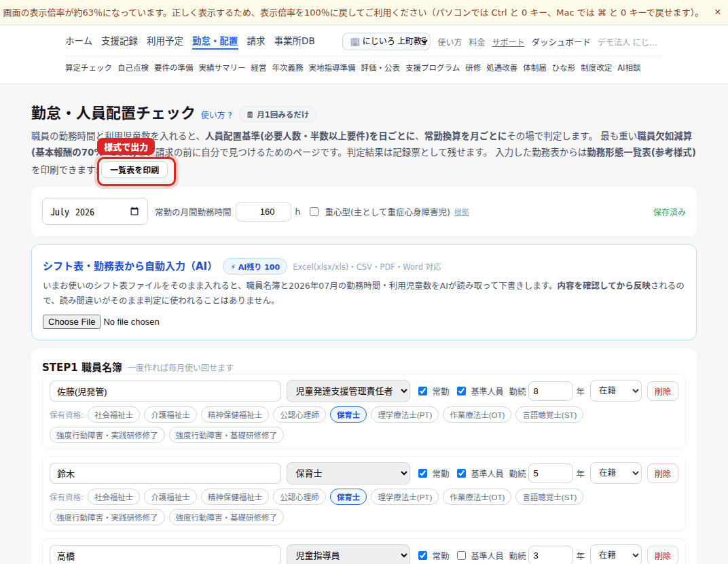This screenshot has width=728, height=564.
Task: Click 一覧表を印刷 button
Action: (134, 170)
